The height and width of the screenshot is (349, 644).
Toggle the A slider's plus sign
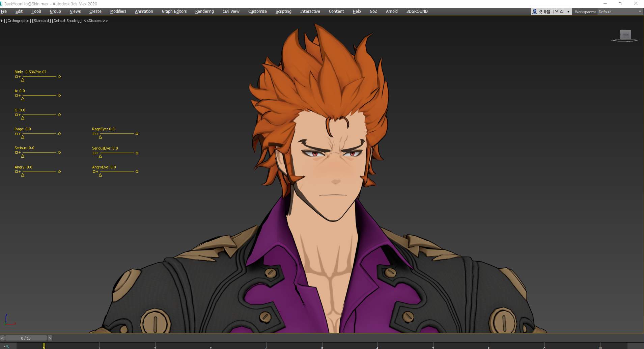point(20,96)
